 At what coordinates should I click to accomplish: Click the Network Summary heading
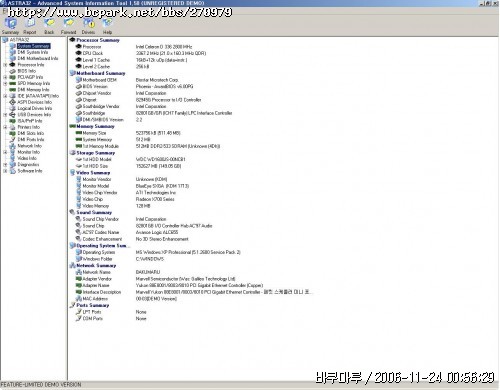pyautogui.click(x=96, y=266)
